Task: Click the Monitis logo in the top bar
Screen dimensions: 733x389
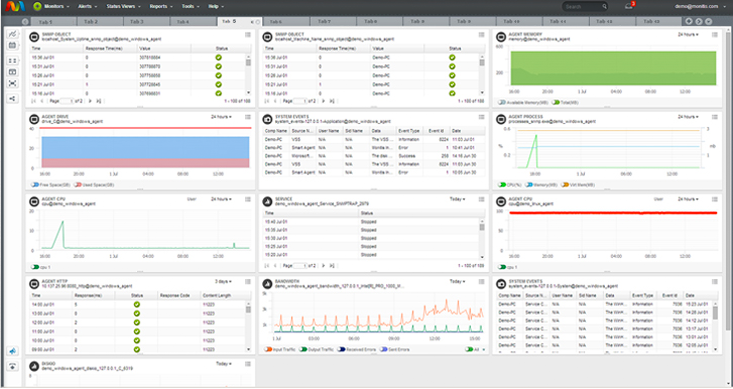Action: coord(14,7)
